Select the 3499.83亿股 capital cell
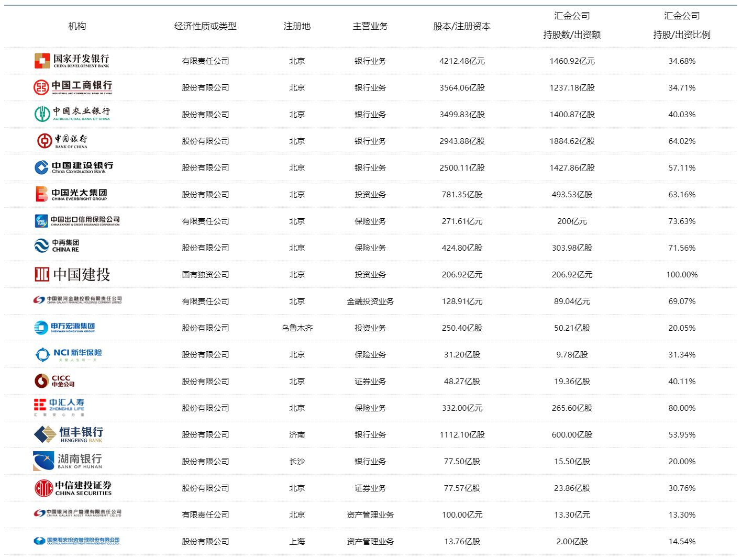This screenshot has width=742, height=560. 462,115
